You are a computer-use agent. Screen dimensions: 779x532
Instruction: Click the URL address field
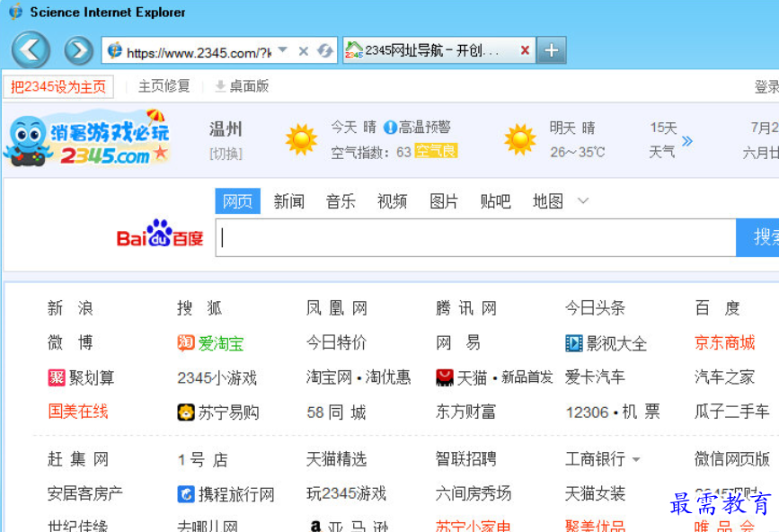[199, 52]
